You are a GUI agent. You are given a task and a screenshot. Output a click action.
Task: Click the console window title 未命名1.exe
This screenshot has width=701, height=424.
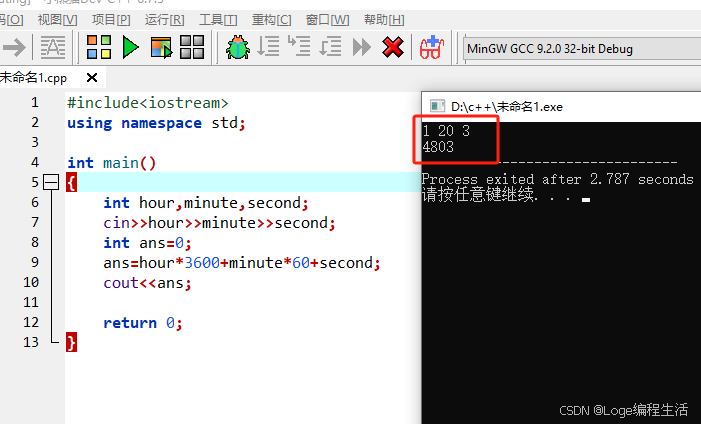[x=507, y=107]
